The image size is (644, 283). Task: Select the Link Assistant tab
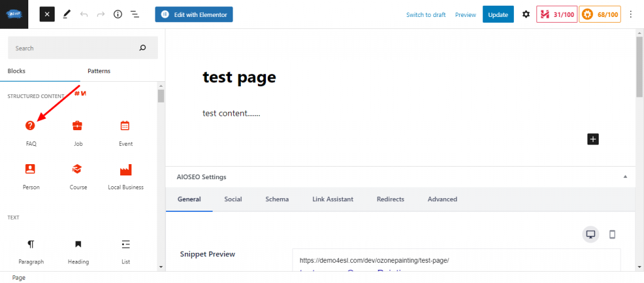(x=333, y=199)
